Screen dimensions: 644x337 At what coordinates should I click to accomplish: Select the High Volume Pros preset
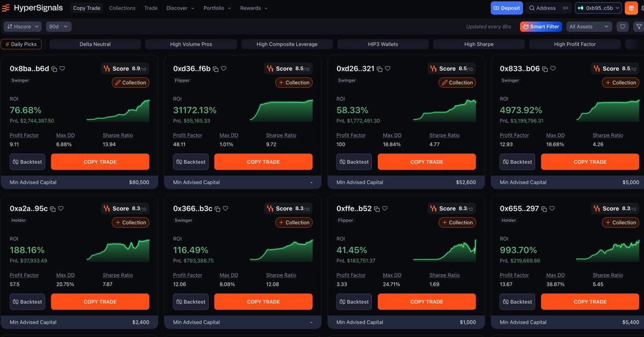191,44
